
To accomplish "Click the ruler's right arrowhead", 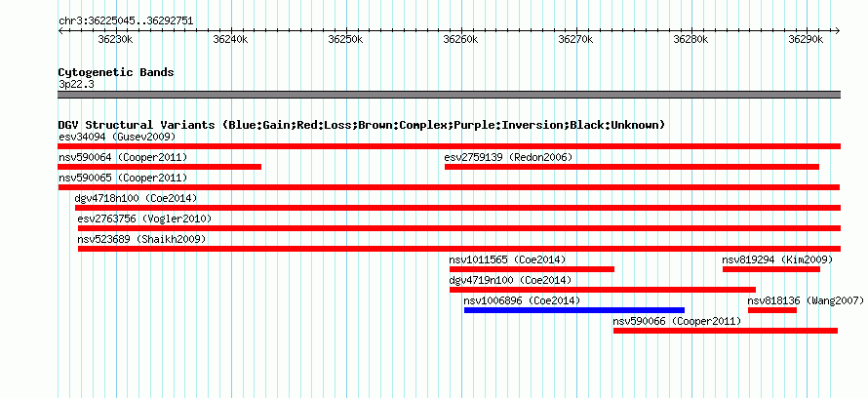I will click(x=838, y=30).
